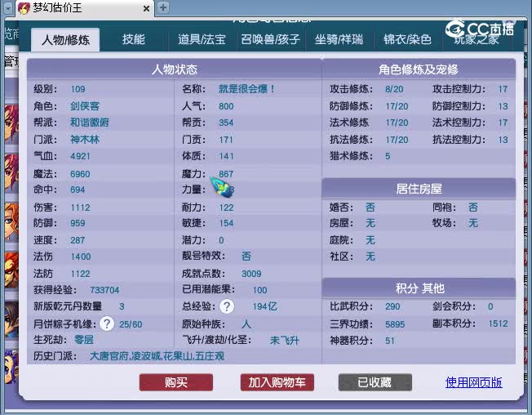Screen dimensions: 532x415
Task: Click the role value 剑侠客
Action: click(85, 106)
